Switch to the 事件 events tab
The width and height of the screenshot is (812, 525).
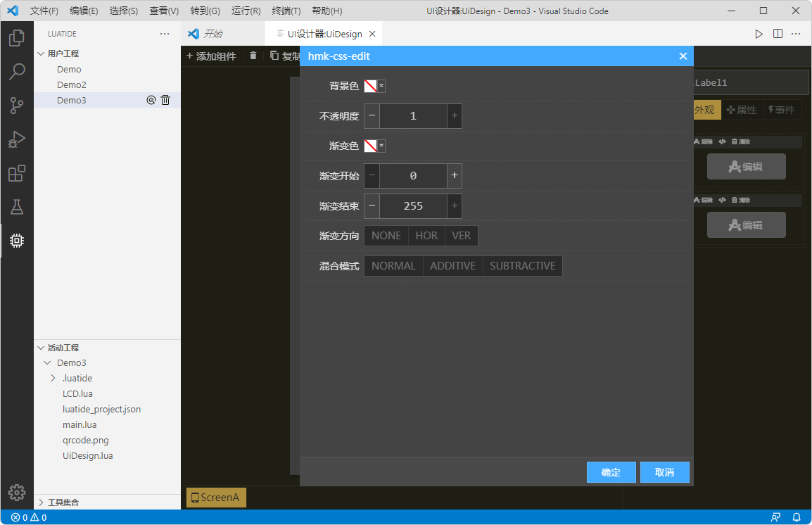(782, 110)
